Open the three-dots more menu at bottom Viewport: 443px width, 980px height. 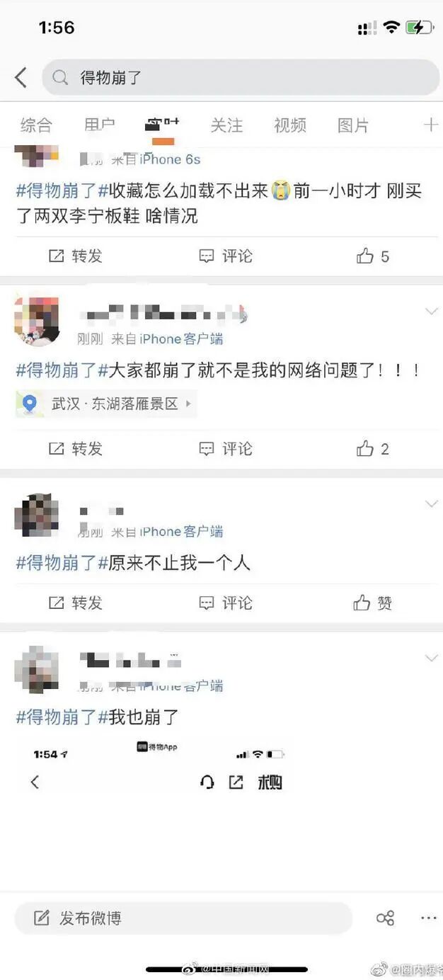pos(429,918)
